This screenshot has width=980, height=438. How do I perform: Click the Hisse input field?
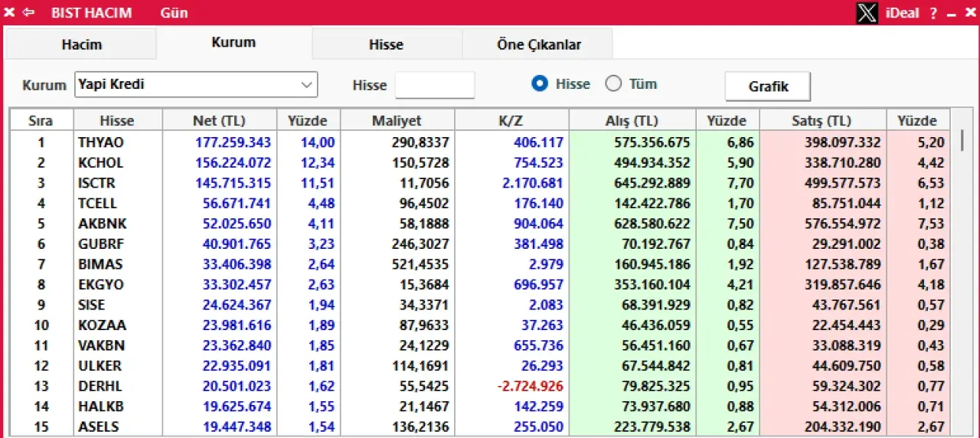(x=435, y=85)
